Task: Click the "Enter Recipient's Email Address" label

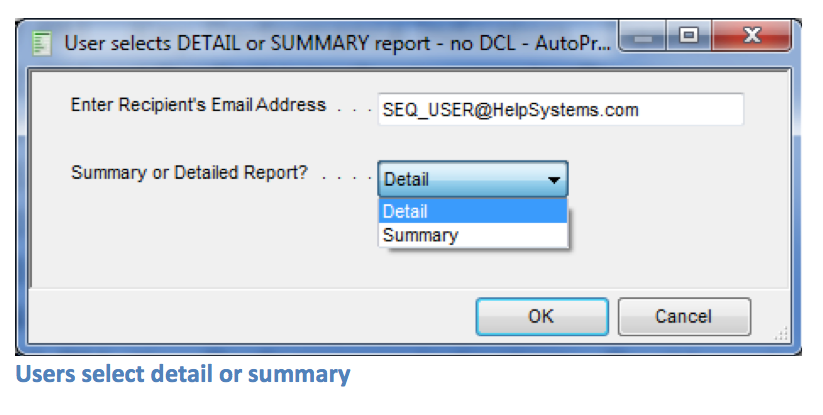Action: click(198, 105)
